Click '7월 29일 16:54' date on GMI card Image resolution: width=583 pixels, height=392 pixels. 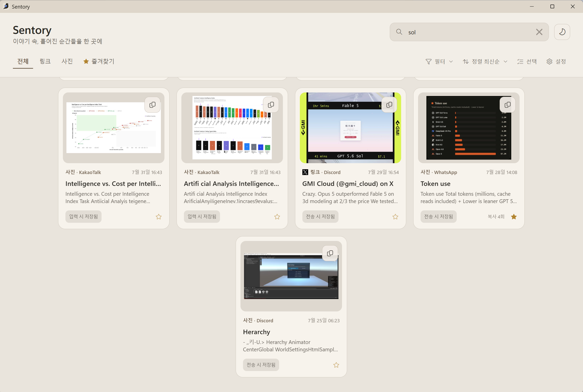coord(383,172)
